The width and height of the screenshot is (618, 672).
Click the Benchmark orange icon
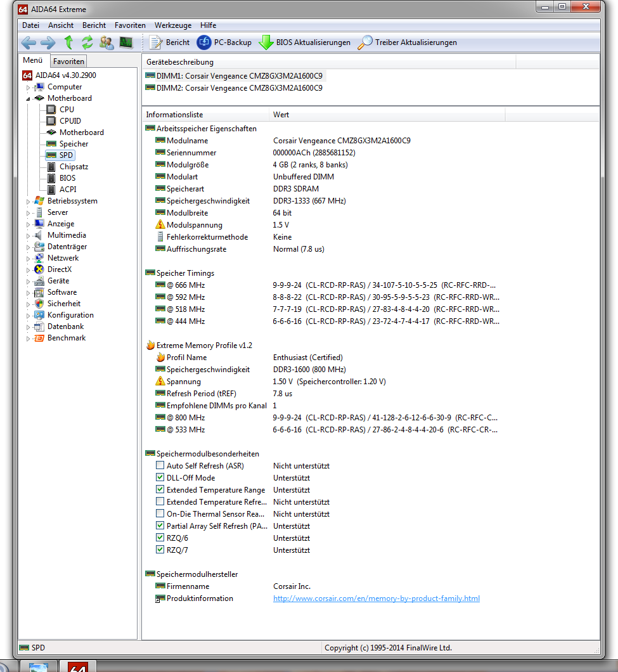pos(39,338)
